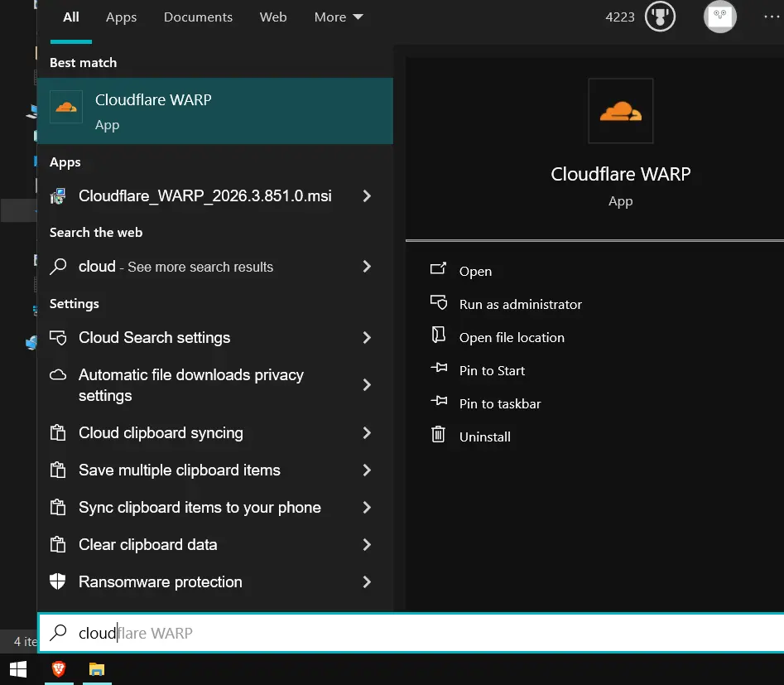
Task: Run Cloudflare WARP as administrator
Action: [521, 304]
